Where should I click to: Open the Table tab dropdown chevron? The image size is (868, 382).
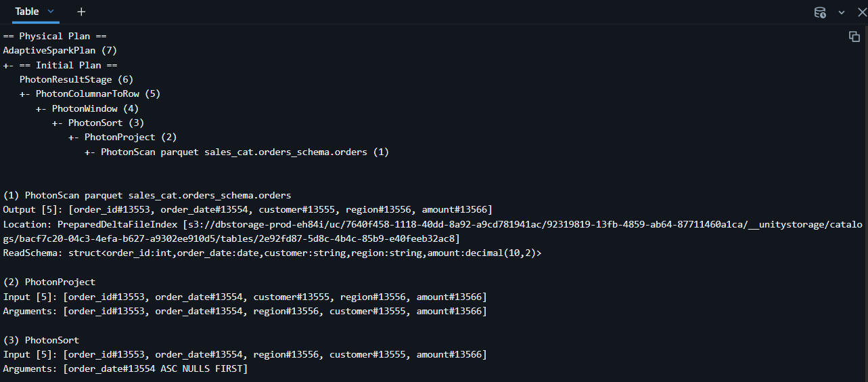[x=51, y=12]
